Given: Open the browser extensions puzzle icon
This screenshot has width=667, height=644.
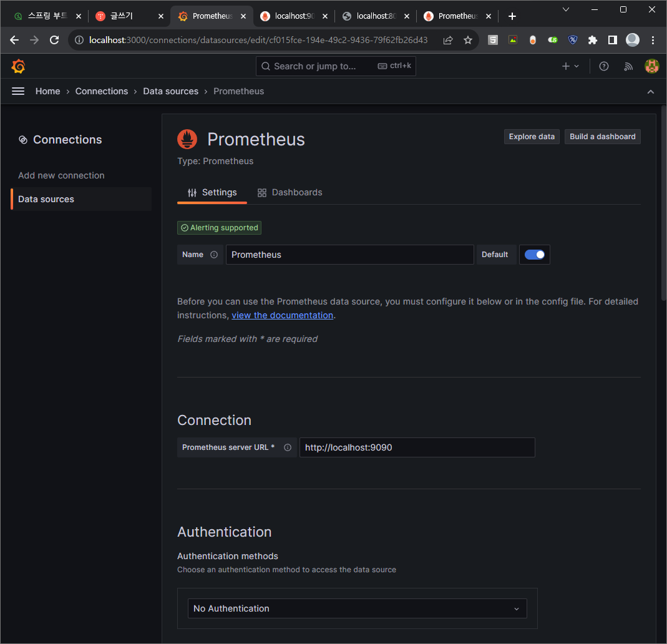Looking at the screenshot, I should pos(593,40).
